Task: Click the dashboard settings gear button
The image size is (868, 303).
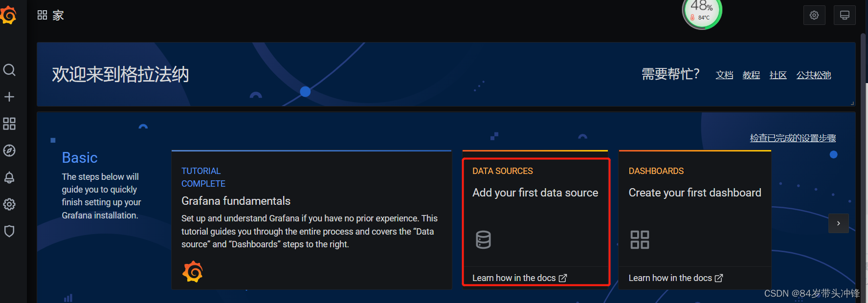Action: point(814,15)
